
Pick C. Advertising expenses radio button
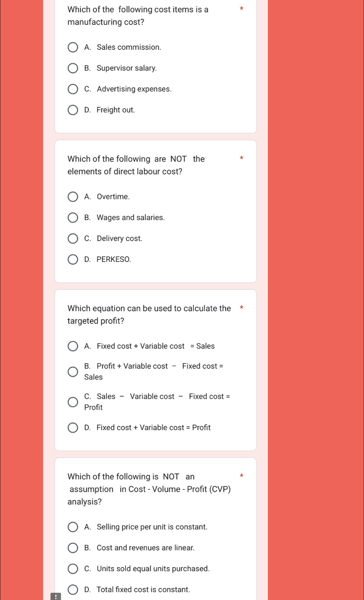(73, 89)
